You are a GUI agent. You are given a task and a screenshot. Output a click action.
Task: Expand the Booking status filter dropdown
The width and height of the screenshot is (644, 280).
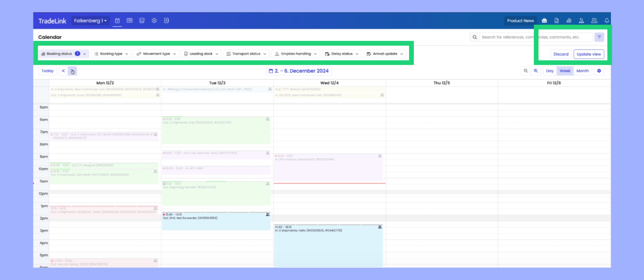pyautogui.click(x=64, y=54)
